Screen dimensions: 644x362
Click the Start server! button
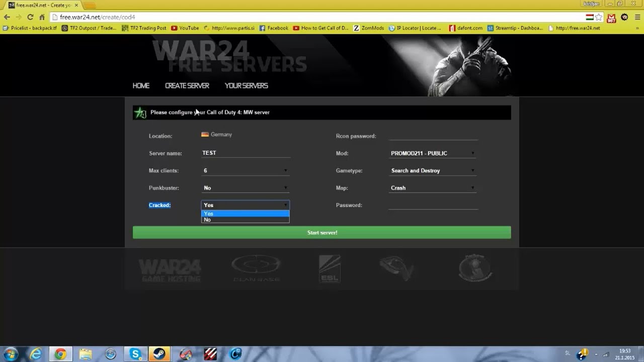point(322,232)
